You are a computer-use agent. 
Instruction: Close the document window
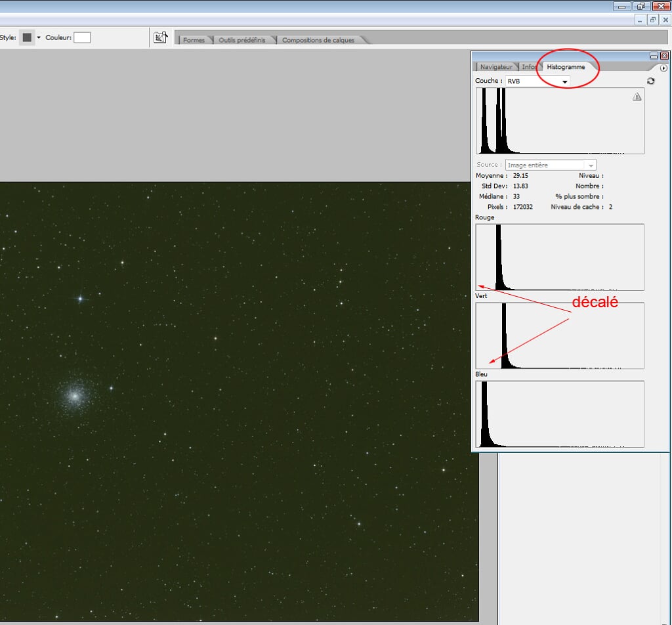tap(665, 20)
